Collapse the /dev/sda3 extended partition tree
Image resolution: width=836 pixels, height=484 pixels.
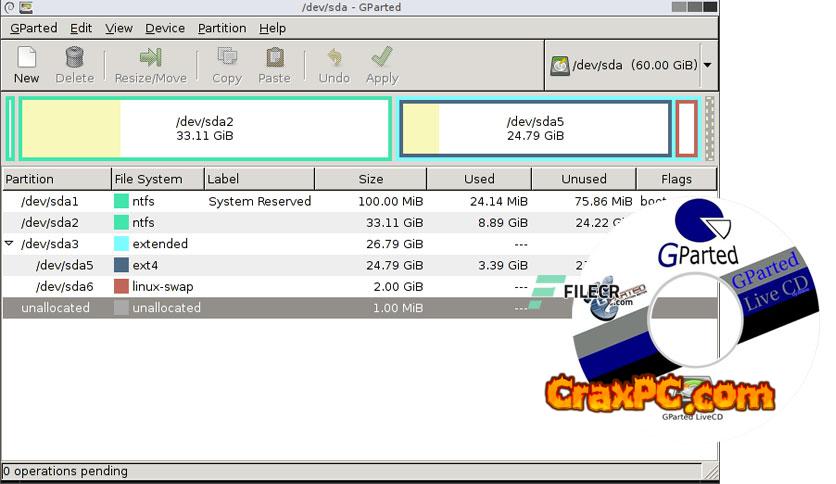click(x=9, y=243)
